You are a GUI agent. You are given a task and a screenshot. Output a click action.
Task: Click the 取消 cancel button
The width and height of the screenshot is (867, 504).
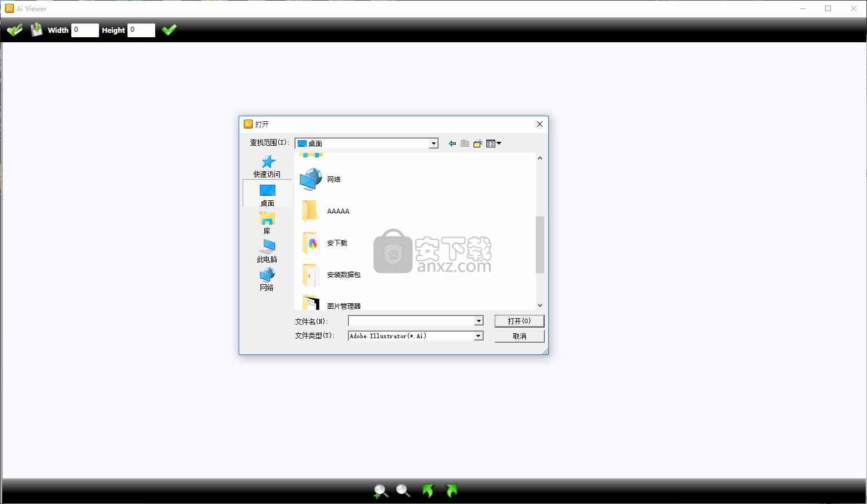(x=519, y=336)
